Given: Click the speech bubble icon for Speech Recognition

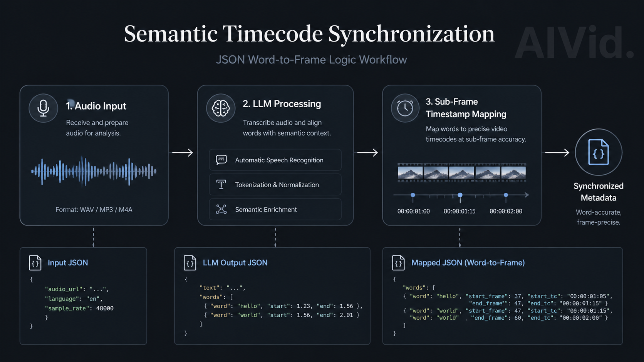Looking at the screenshot, I should (x=221, y=160).
